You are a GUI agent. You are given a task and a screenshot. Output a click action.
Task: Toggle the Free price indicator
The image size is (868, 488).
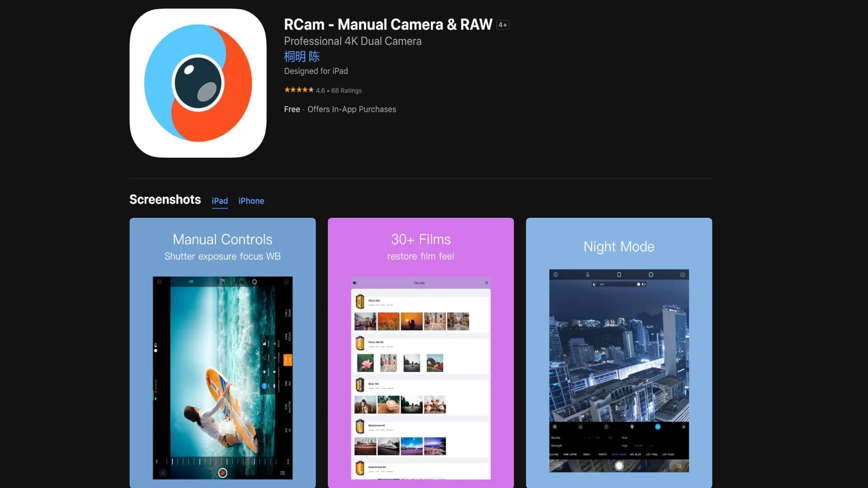coord(292,109)
